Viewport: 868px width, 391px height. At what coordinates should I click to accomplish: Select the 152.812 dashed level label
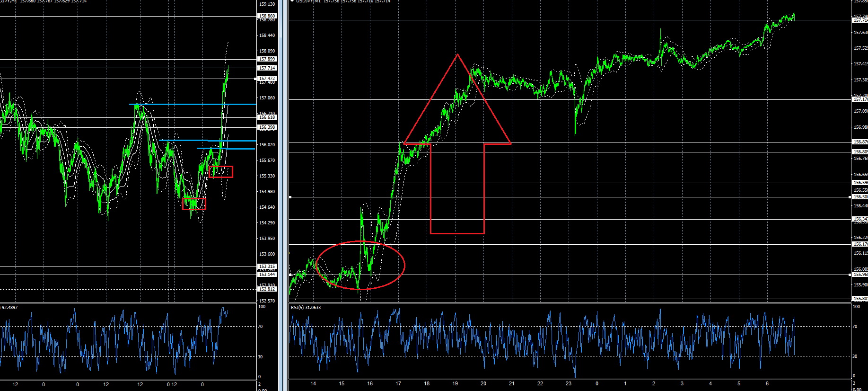pyautogui.click(x=267, y=289)
